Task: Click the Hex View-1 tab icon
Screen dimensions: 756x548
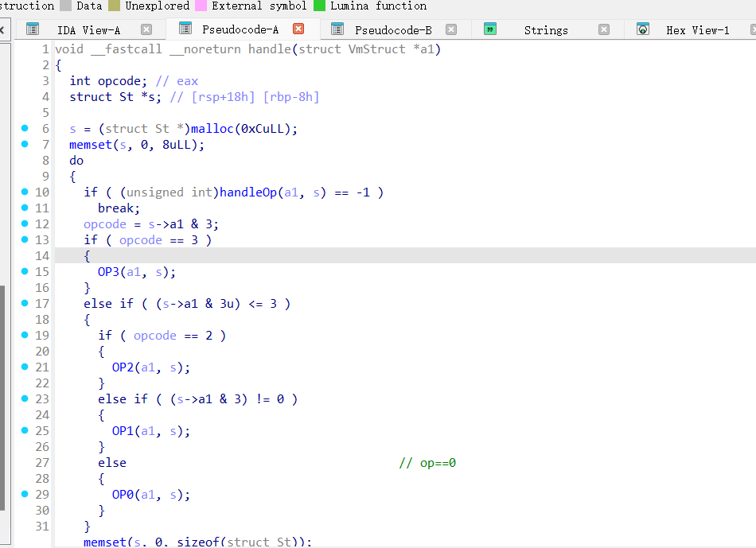Action: pyautogui.click(x=643, y=29)
